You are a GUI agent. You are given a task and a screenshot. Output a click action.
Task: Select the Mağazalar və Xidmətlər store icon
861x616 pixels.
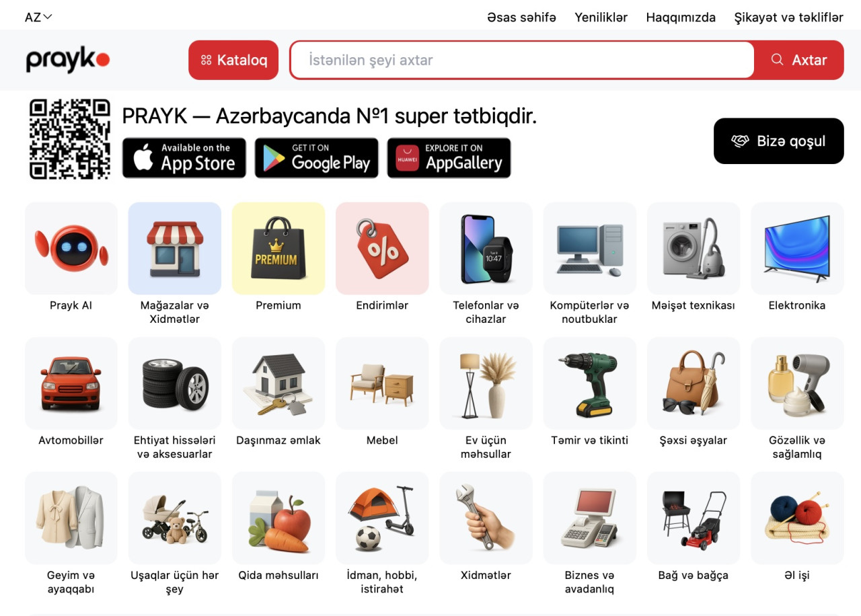175,248
